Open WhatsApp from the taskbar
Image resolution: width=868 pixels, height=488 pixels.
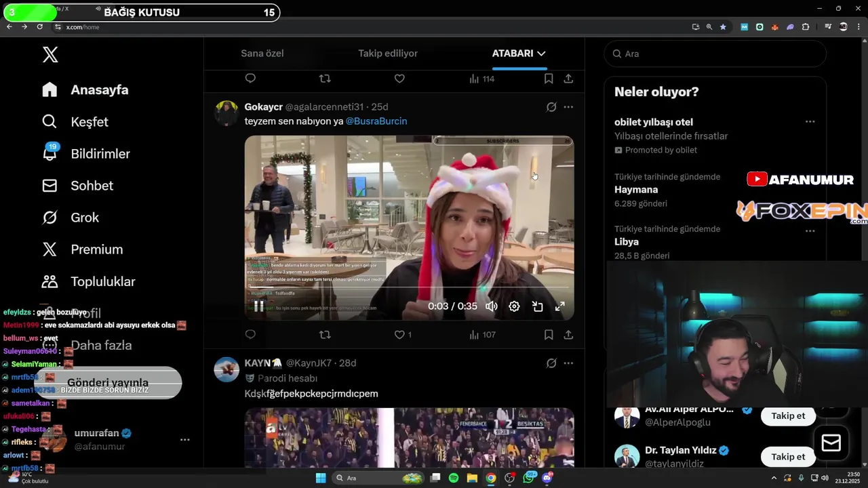tap(529, 478)
